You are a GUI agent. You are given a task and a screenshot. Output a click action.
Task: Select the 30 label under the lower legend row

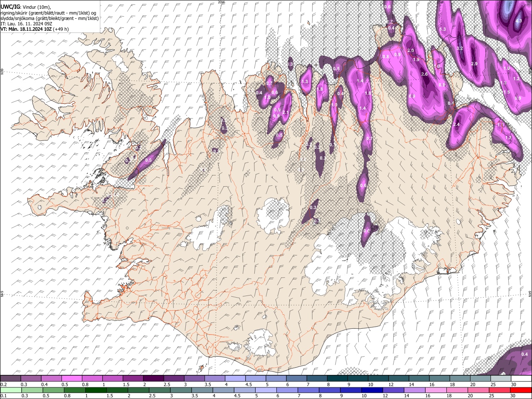click(x=514, y=396)
